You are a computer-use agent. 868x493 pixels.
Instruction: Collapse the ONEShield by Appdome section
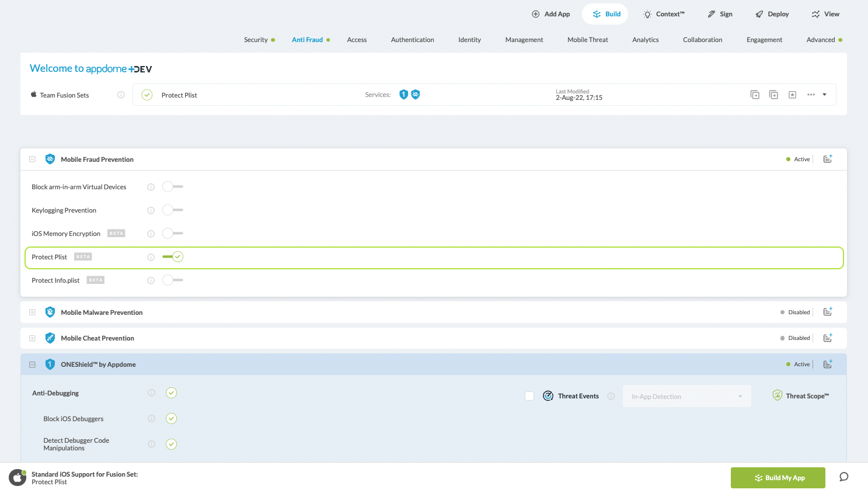[x=33, y=364]
